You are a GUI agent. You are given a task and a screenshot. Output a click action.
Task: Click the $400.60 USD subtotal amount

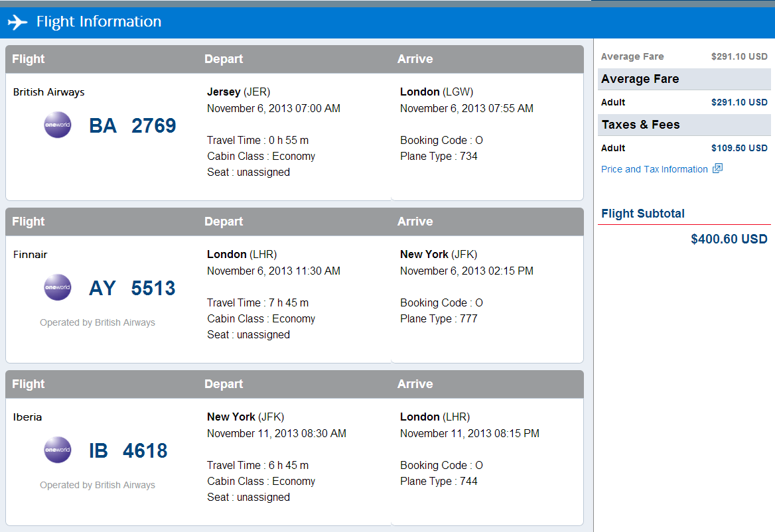(x=729, y=239)
